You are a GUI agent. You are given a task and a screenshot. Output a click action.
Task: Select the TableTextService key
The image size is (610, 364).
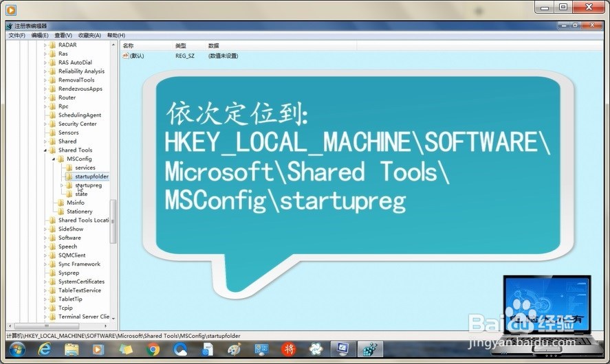point(80,291)
